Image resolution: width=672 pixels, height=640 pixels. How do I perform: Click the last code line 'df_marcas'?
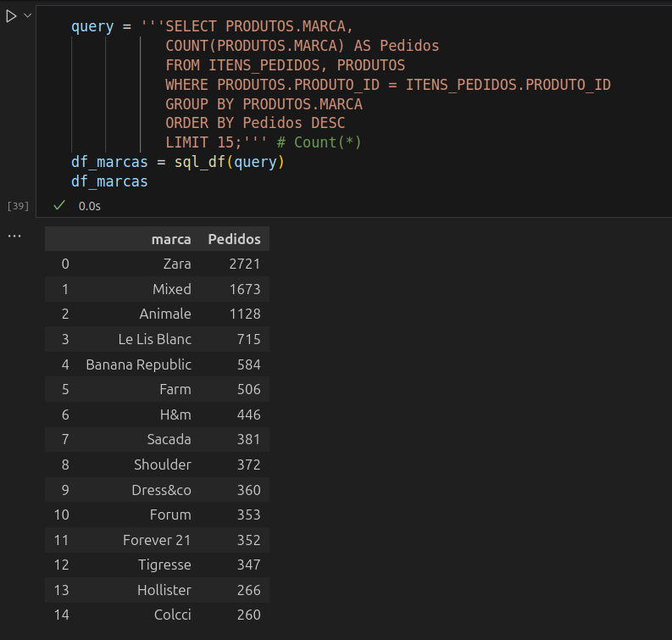point(109,181)
